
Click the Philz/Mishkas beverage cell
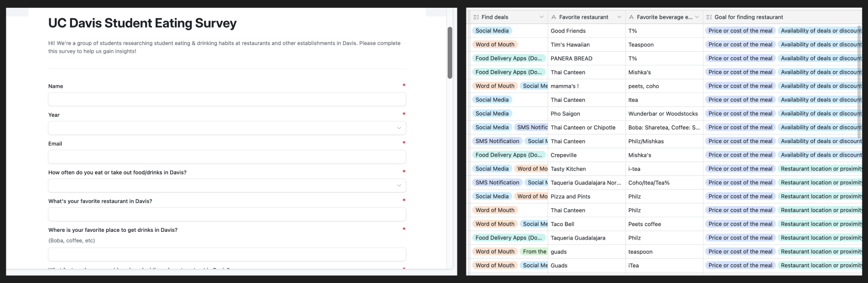tap(664, 141)
